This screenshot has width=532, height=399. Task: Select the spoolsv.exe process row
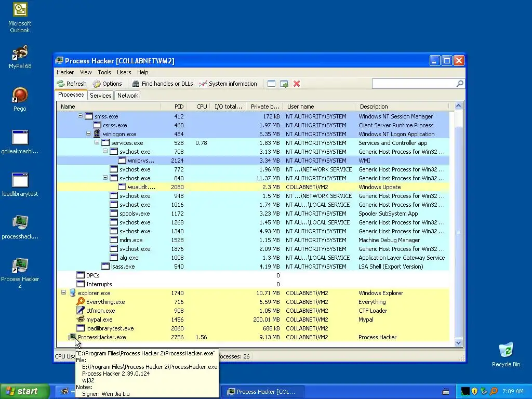point(253,214)
